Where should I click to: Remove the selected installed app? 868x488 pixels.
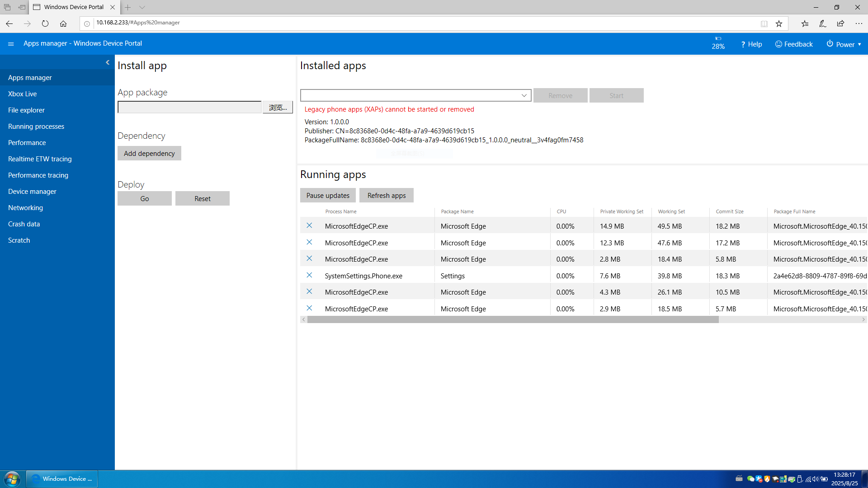pyautogui.click(x=561, y=95)
